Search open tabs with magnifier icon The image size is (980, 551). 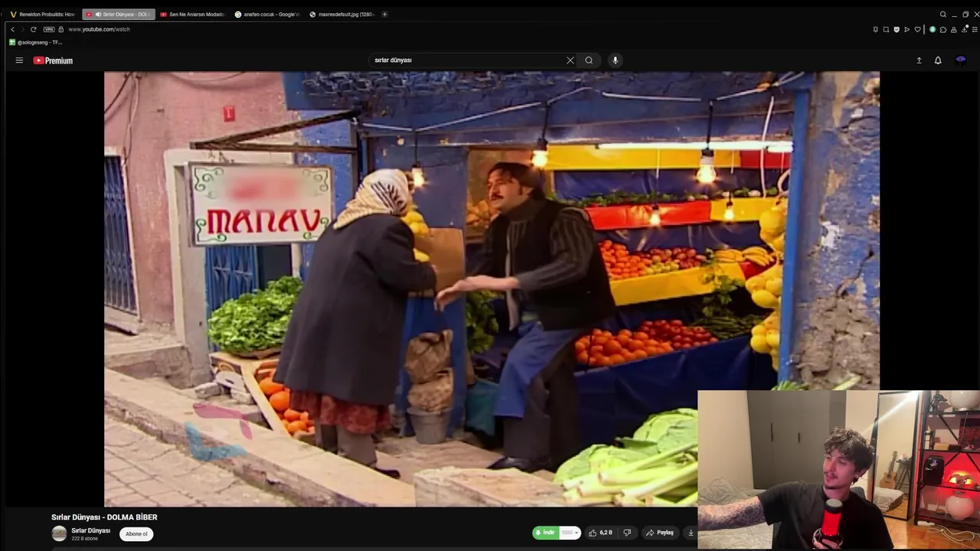[943, 15]
